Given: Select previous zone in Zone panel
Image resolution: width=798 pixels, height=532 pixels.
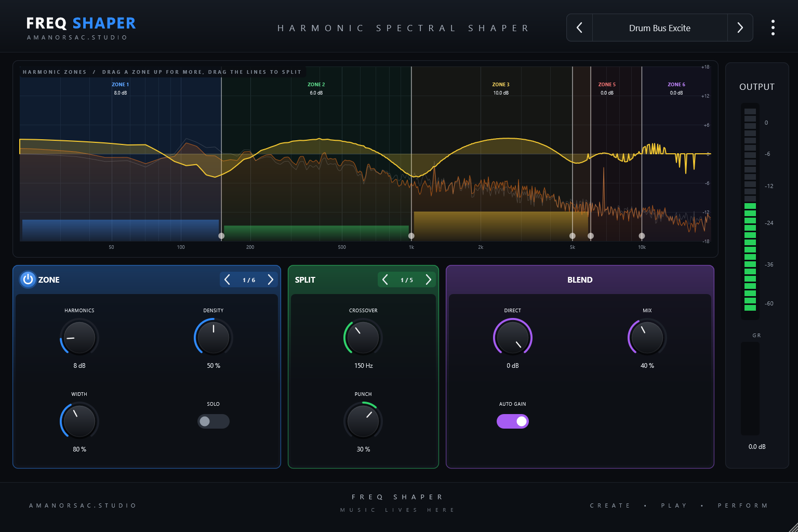Looking at the screenshot, I should click(x=227, y=280).
